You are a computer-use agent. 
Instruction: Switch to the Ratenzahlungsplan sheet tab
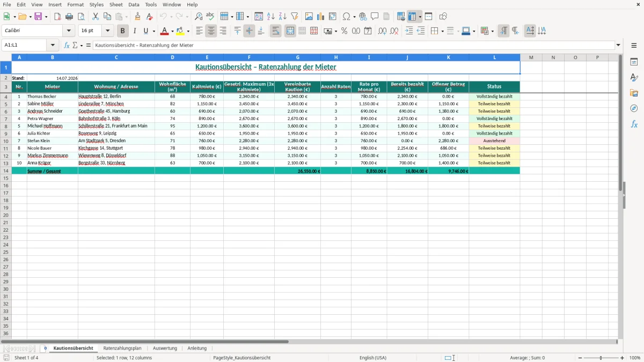point(122,348)
